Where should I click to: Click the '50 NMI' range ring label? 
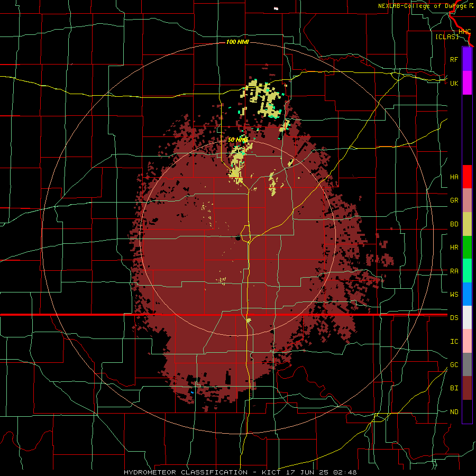(x=237, y=140)
